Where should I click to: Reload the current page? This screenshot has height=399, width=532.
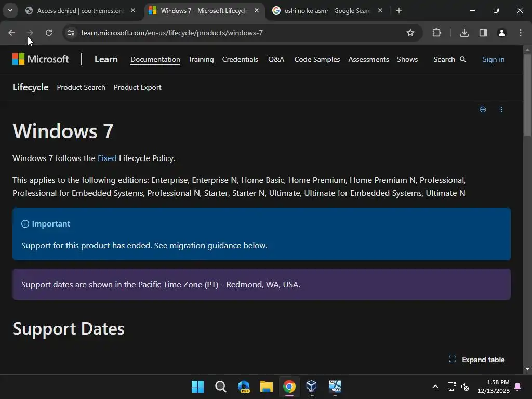[x=49, y=33]
